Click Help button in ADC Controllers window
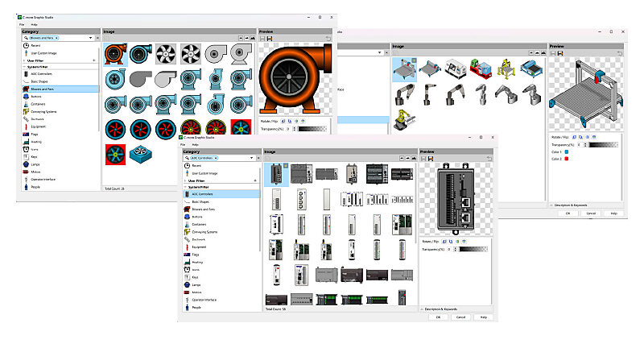Viewport: 644px width, 344px height. pos(484,317)
